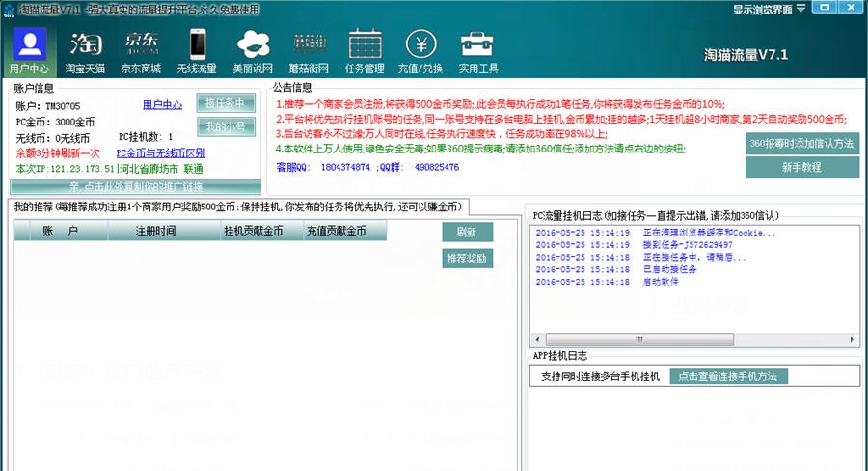Open the 实用工具 toolbox icon
Viewport: 868px width, 471px height.
coord(478,51)
